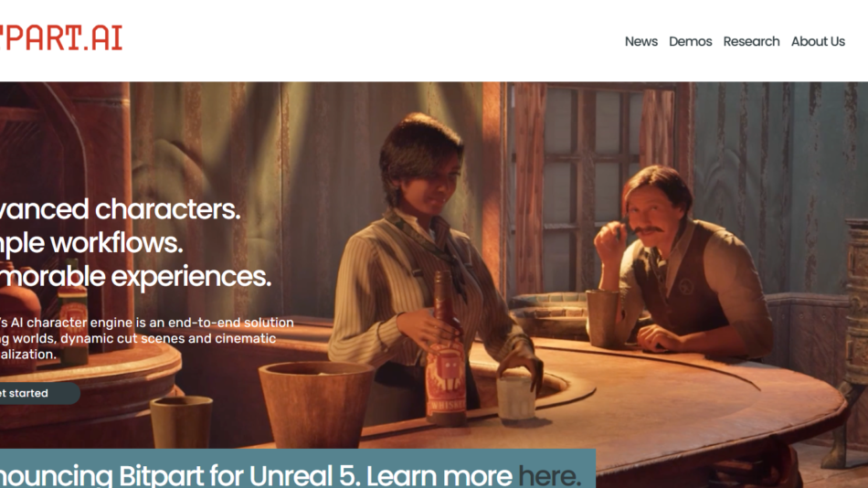
Task: Open the Research section
Action: pyautogui.click(x=751, y=41)
